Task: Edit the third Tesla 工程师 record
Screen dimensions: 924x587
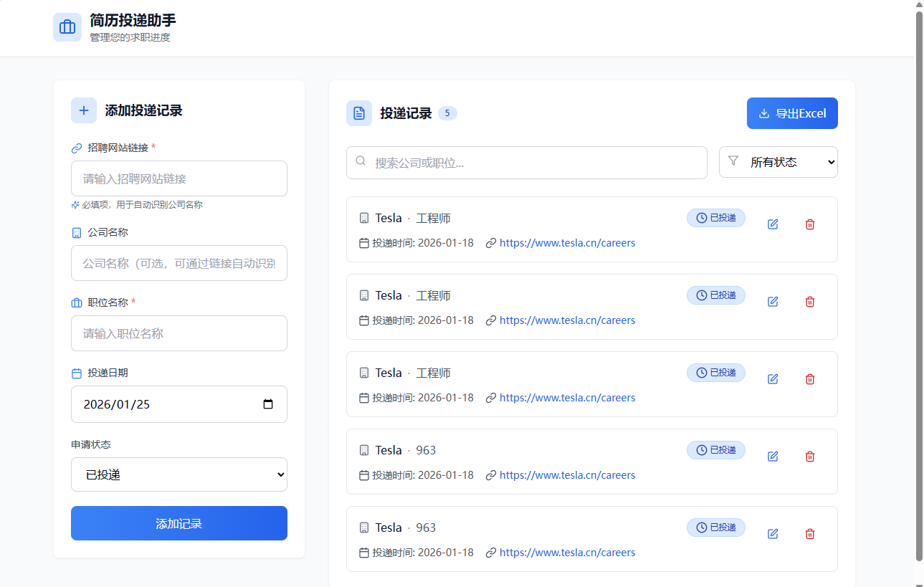Action: point(773,379)
